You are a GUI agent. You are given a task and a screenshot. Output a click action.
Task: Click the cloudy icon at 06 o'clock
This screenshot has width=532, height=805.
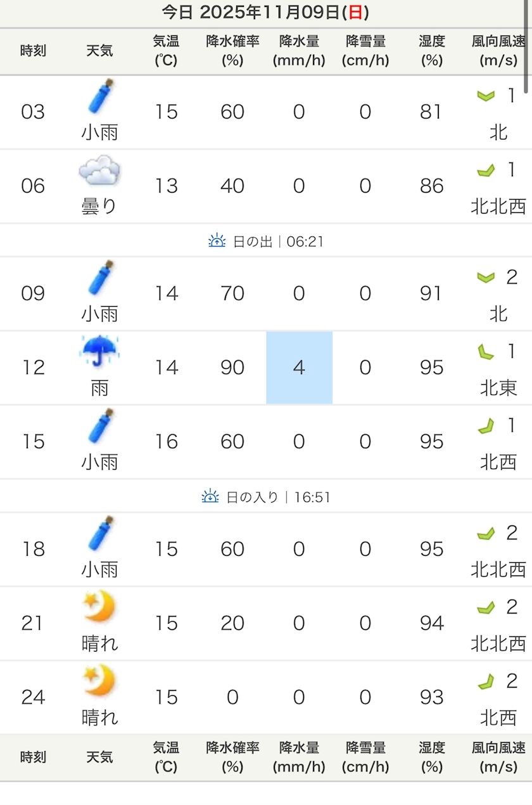point(99,171)
